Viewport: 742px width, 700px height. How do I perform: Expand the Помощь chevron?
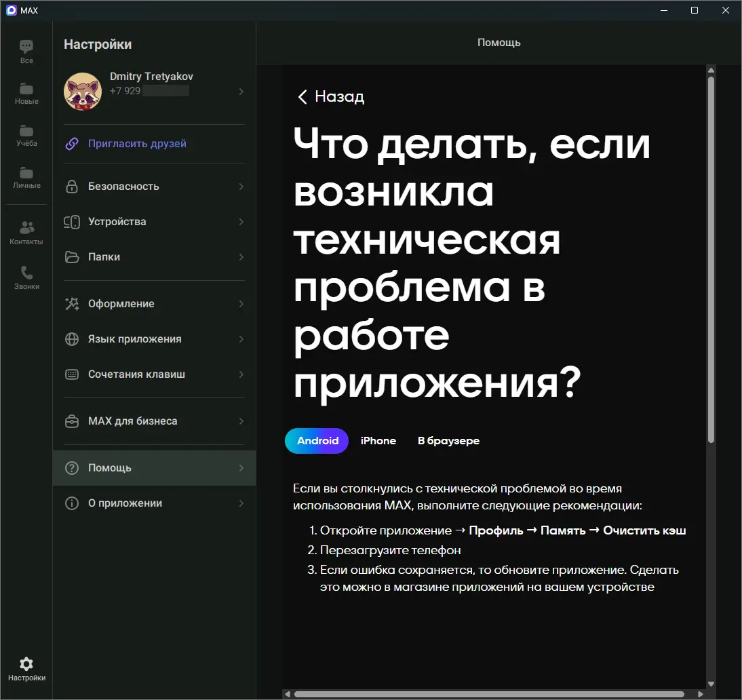[x=241, y=468]
